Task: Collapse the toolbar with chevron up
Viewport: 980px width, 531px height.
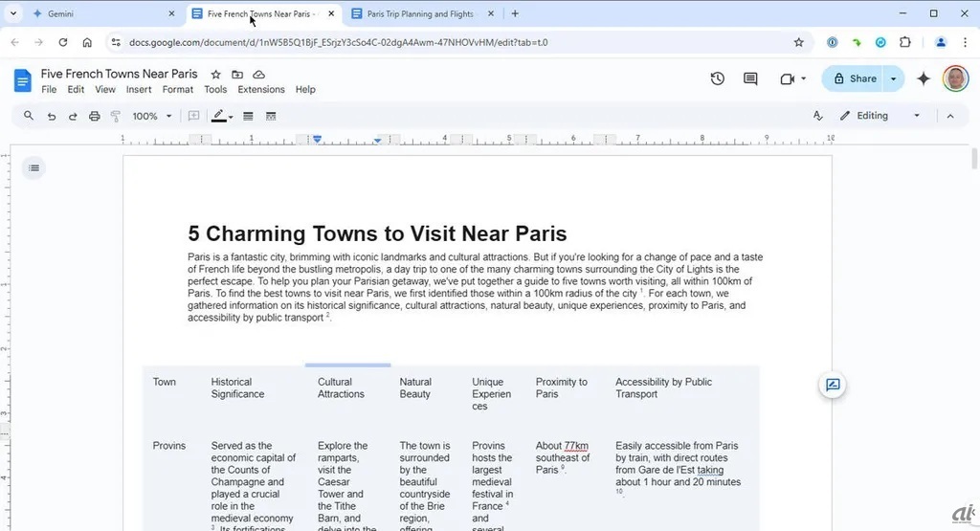Action: pyautogui.click(x=950, y=116)
